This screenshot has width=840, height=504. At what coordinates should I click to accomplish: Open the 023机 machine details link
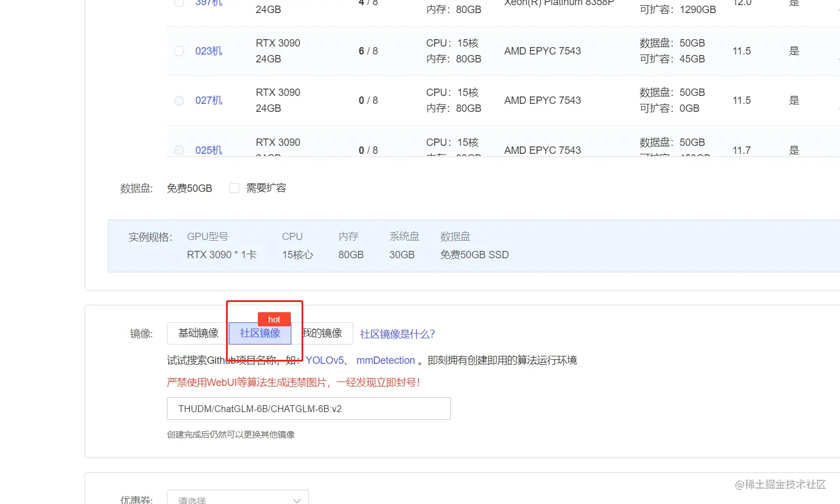[208, 51]
